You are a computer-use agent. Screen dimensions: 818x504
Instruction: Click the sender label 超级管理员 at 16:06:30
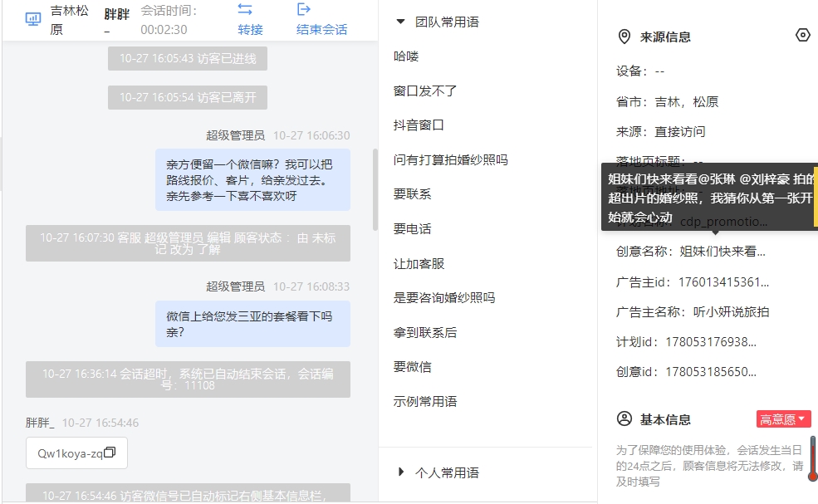click(235, 135)
